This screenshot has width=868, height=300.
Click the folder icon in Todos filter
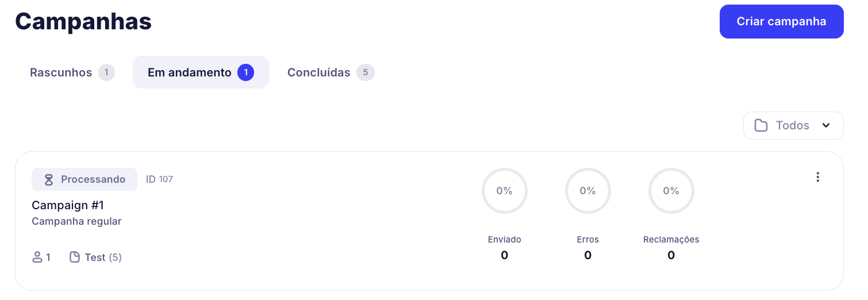point(761,125)
